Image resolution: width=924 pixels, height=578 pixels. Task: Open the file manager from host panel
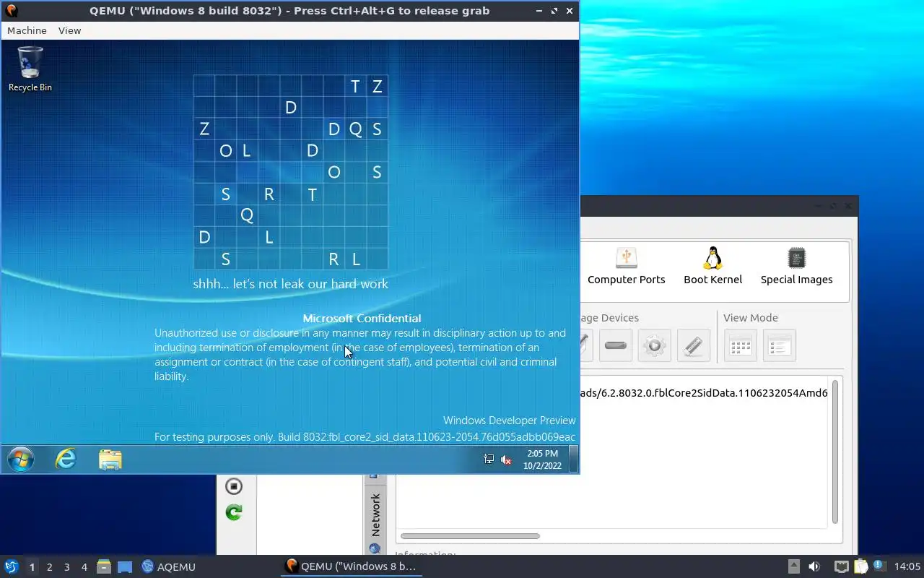[x=103, y=566]
